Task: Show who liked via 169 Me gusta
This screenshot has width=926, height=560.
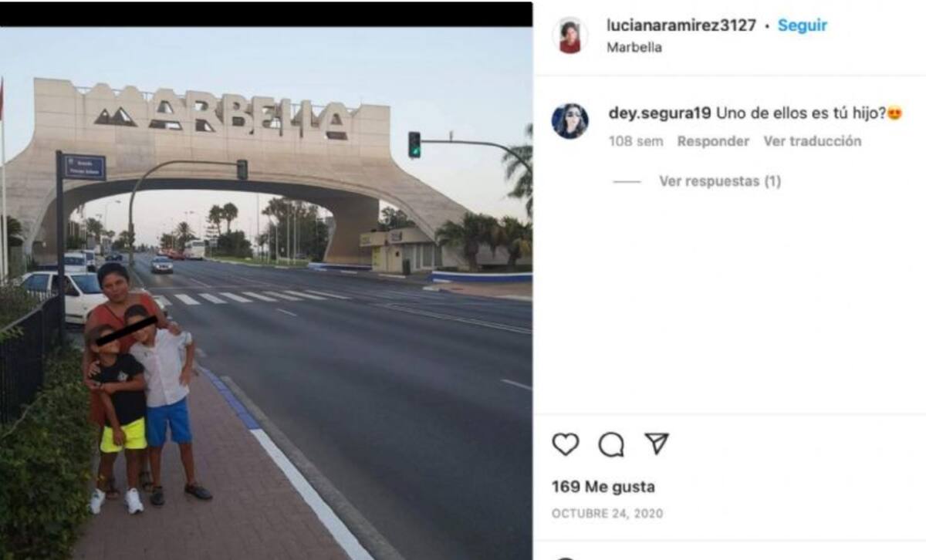Action: pyautogui.click(x=603, y=487)
